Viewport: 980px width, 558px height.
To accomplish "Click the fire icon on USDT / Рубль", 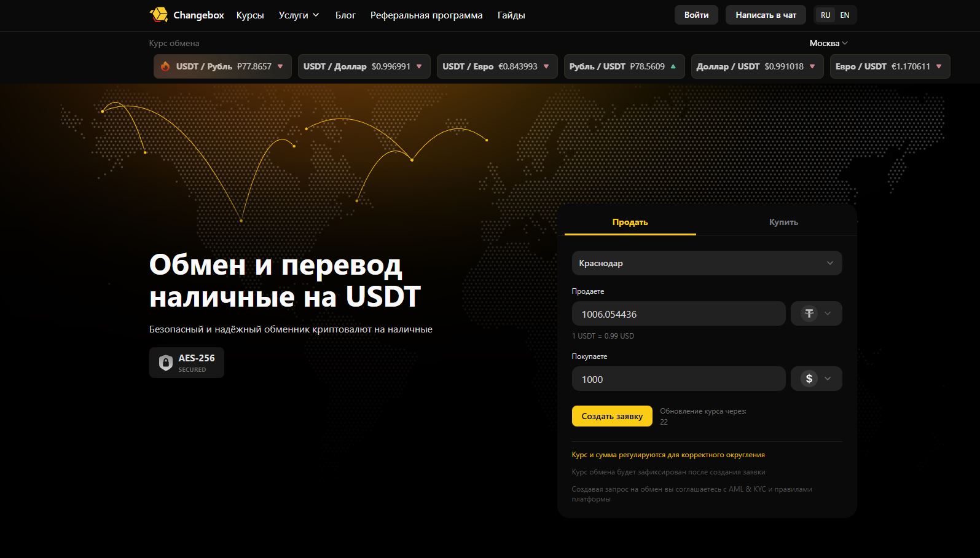I will [x=165, y=66].
